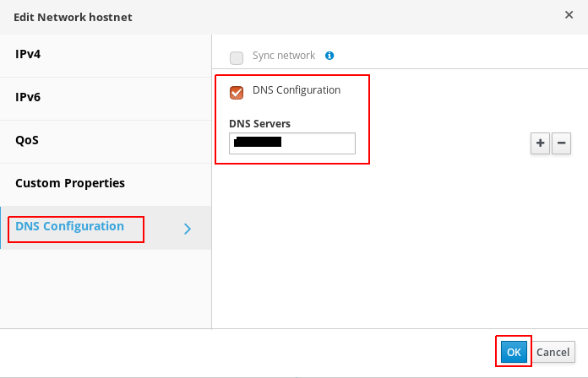Screen dimensions: 588x378
Task: Cancel the network edit
Action: click(553, 352)
